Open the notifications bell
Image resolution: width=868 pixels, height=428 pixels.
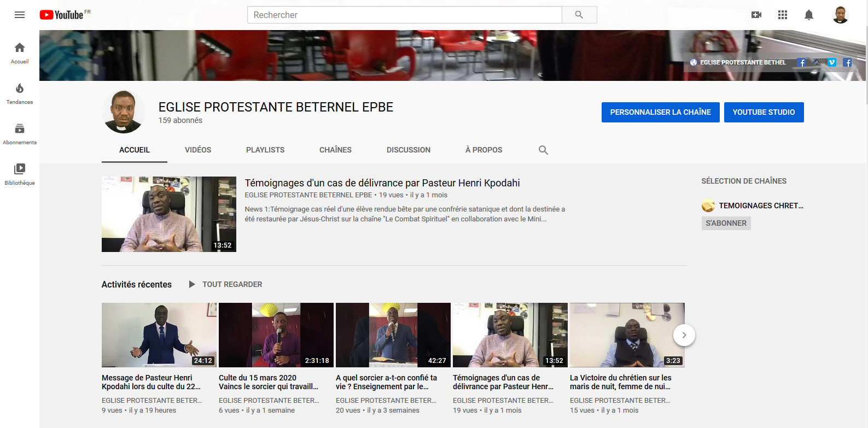coord(809,15)
